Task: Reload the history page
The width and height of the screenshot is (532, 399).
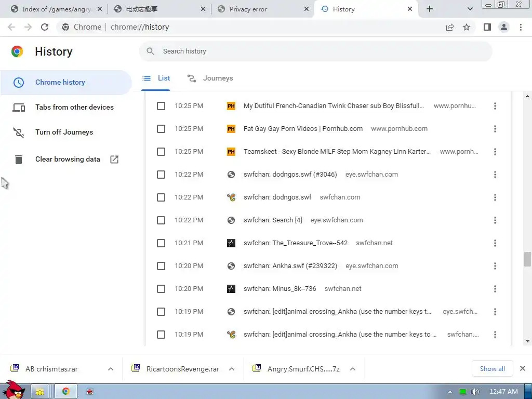Action: click(x=45, y=27)
